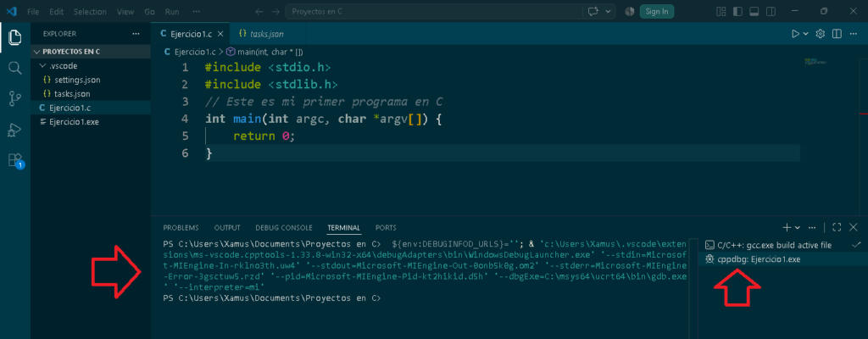Click the Sign In button
This screenshot has height=339, width=868.
coord(657,11)
